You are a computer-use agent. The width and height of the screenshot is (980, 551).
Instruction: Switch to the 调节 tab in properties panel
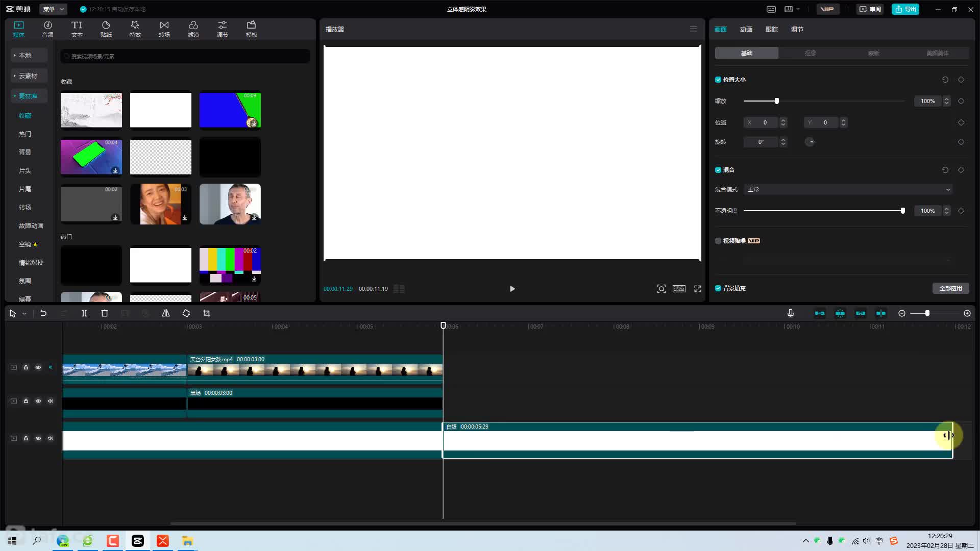coord(797,29)
